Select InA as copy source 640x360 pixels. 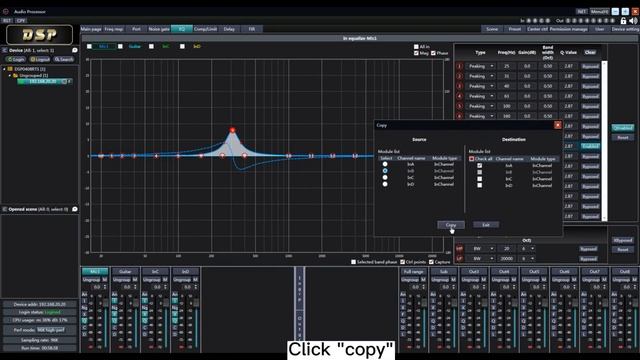point(385,164)
